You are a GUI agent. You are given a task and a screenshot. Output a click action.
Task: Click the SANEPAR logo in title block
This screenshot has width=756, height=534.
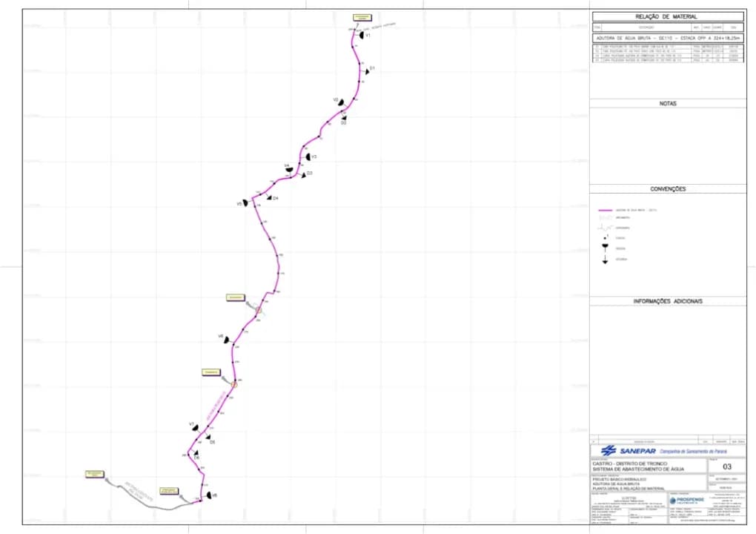click(629, 450)
